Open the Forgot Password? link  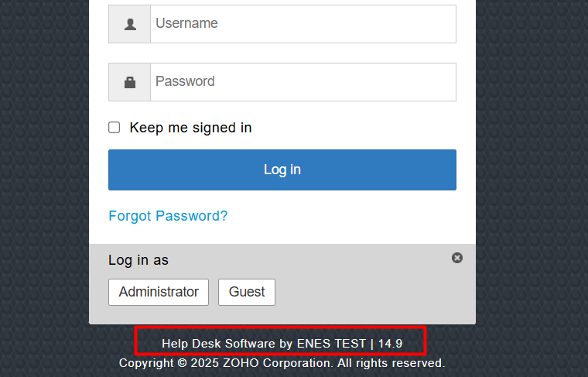(168, 216)
